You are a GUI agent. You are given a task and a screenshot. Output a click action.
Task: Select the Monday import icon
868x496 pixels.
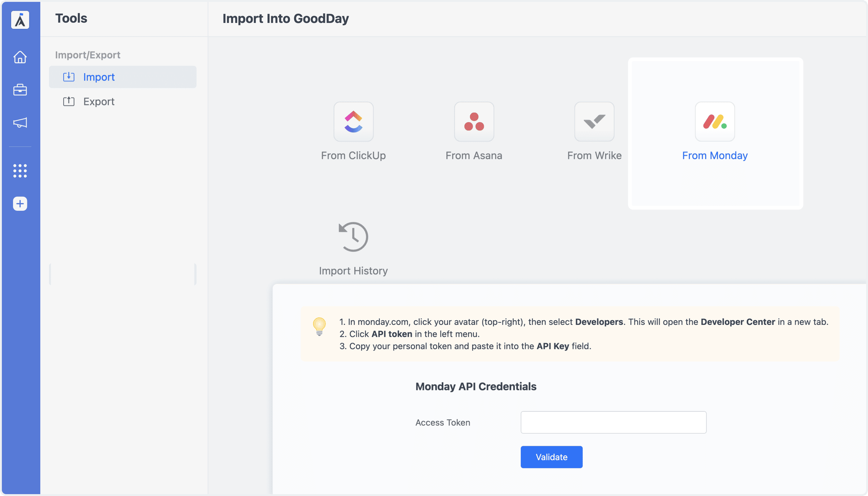(715, 122)
